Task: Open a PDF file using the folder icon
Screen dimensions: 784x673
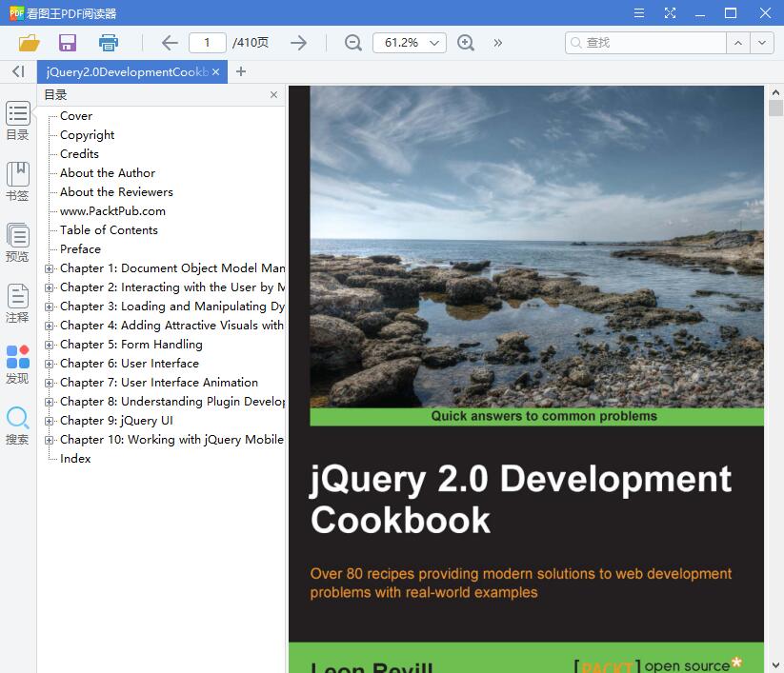Action: [x=29, y=42]
